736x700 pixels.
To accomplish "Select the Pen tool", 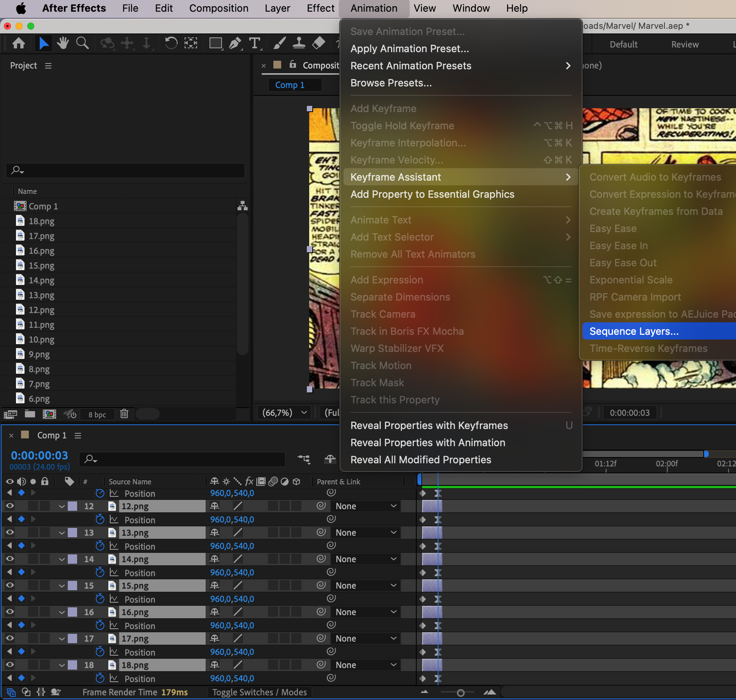I will click(x=235, y=43).
